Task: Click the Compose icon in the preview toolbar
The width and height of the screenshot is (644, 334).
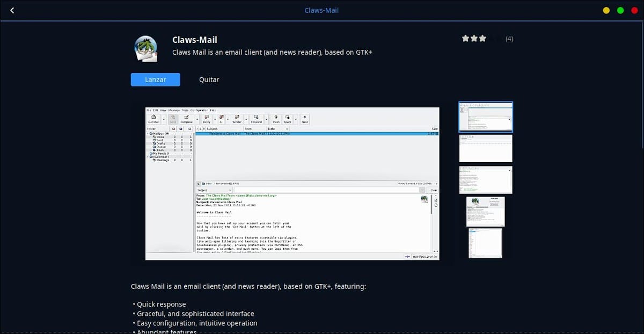Action: (x=186, y=118)
